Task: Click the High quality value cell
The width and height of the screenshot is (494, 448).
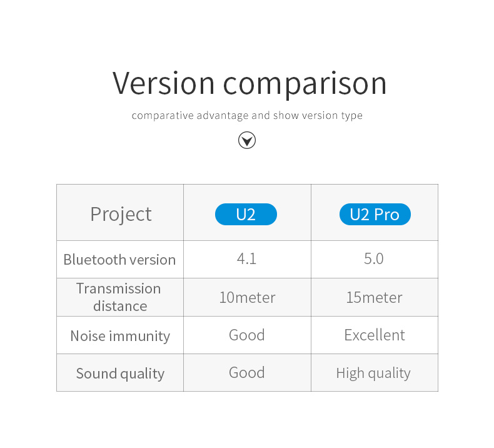Action: pyautogui.click(x=375, y=373)
